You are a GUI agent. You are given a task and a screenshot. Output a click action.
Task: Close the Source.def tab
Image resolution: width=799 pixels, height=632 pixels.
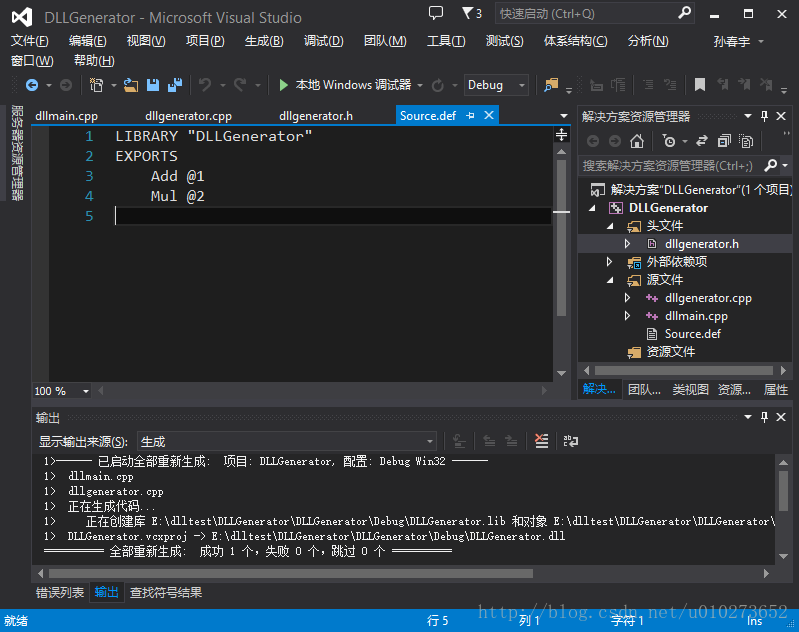click(x=489, y=115)
